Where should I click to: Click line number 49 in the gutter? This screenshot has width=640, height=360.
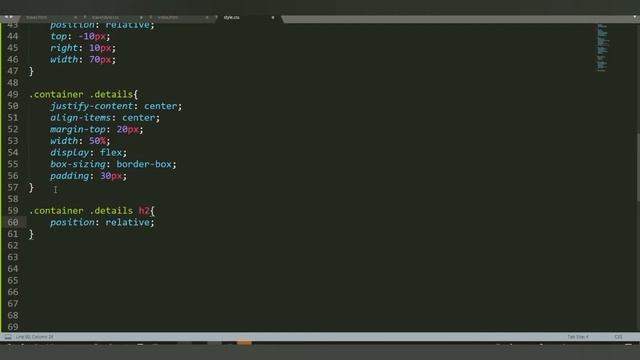(13, 94)
